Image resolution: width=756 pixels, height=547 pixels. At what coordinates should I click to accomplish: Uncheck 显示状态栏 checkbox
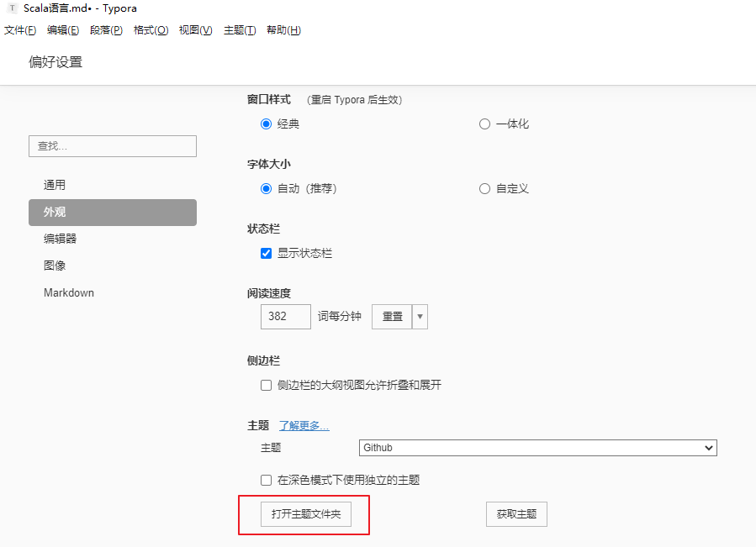coord(266,253)
